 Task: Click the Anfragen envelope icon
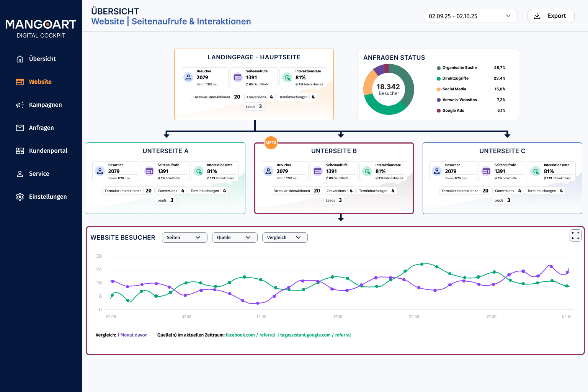tap(20, 128)
